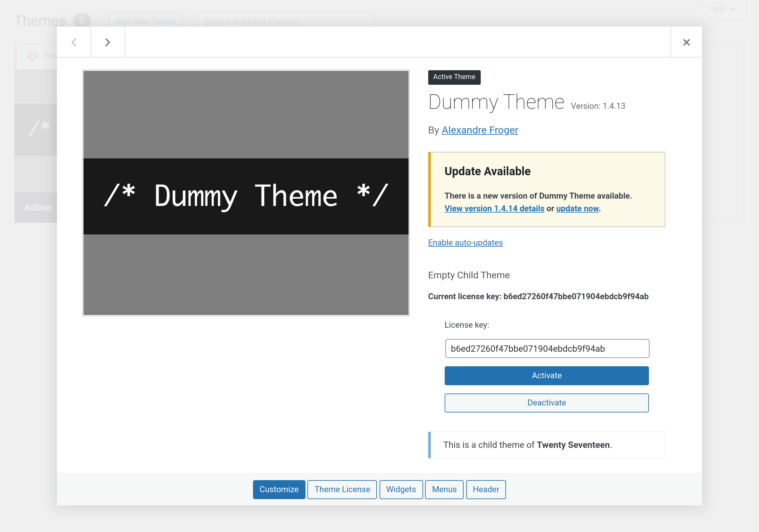Enable auto-updates for Dummy Theme
The height and width of the screenshot is (532, 759).
tap(465, 242)
